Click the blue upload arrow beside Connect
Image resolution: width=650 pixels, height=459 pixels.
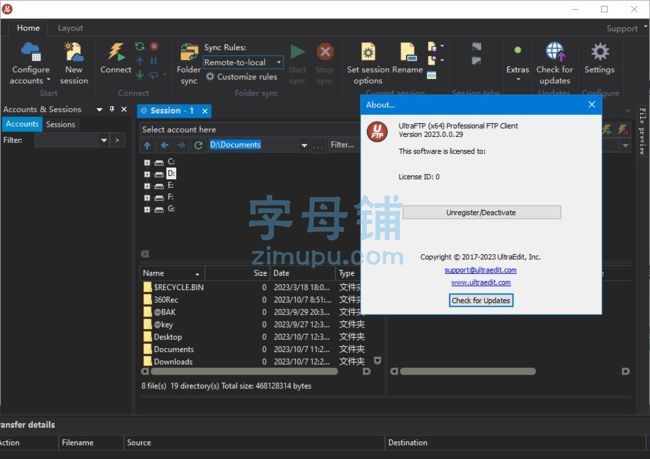click(140, 61)
